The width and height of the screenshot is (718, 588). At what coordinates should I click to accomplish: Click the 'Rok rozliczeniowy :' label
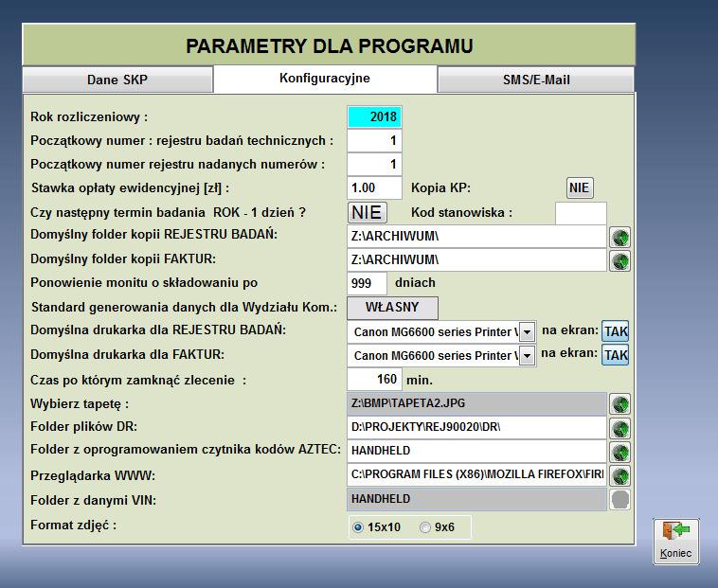pos(89,117)
